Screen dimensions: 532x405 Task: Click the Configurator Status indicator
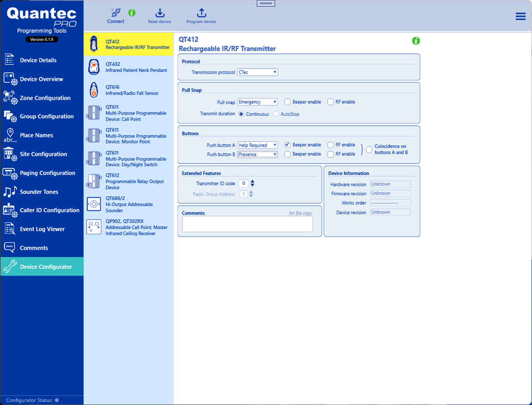[x=57, y=400]
